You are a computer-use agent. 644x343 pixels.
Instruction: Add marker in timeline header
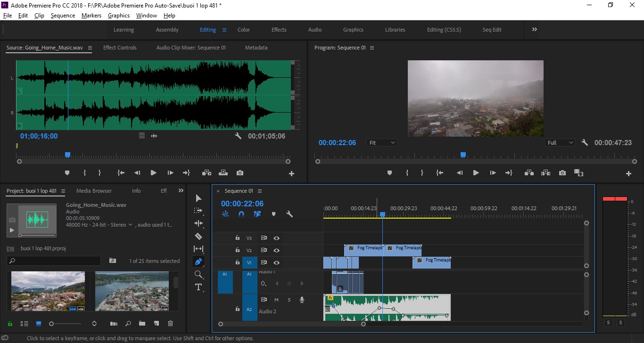coord(273,214)
